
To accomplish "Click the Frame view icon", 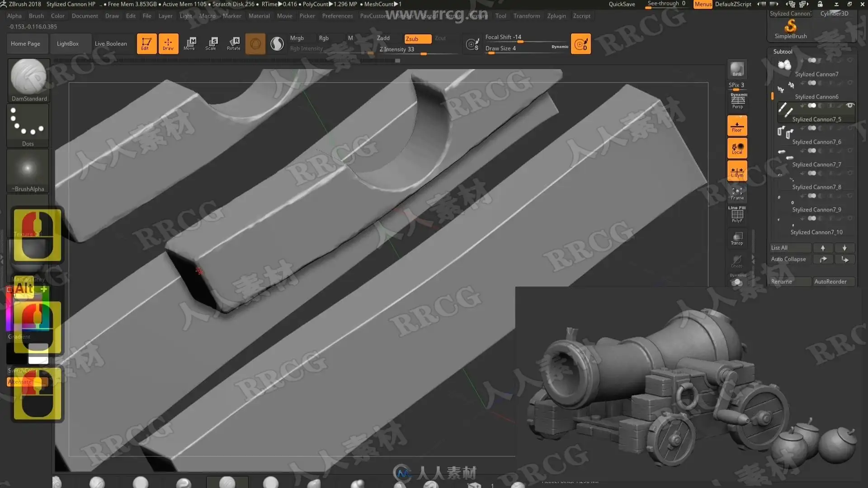I will [737, 194].
